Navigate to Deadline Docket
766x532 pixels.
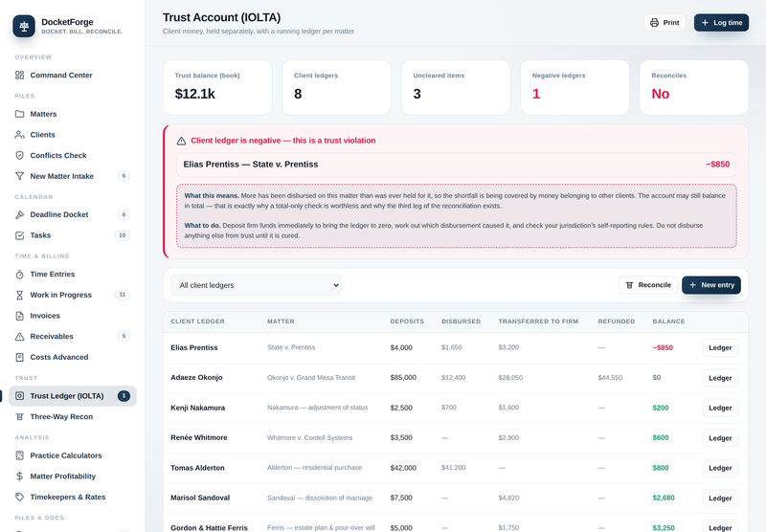click(x=73, y=214)
